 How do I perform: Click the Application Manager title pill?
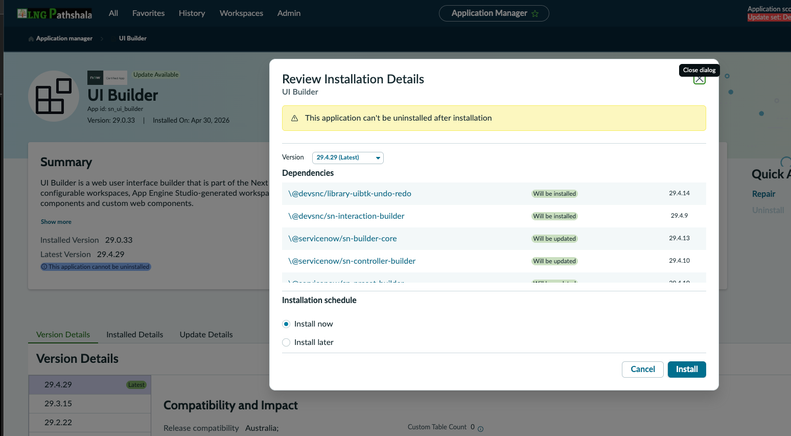pyautogui.click(x=493, y=14)
